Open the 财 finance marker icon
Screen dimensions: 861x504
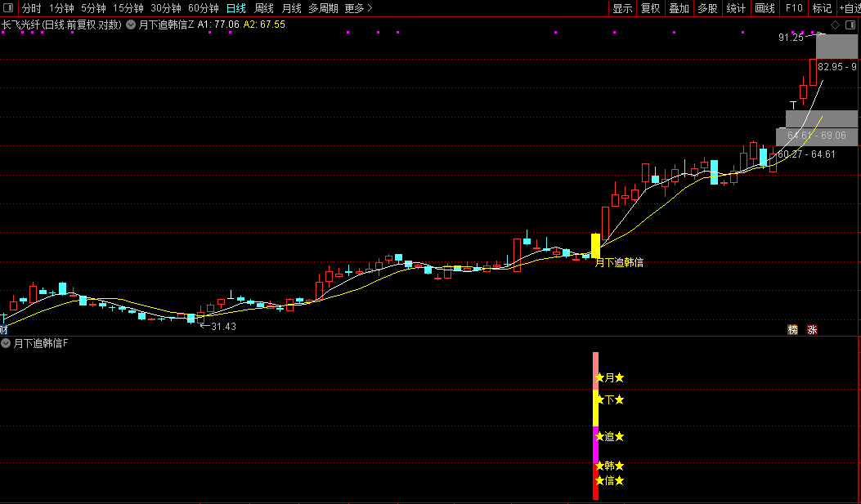click(x=4, y=330)
